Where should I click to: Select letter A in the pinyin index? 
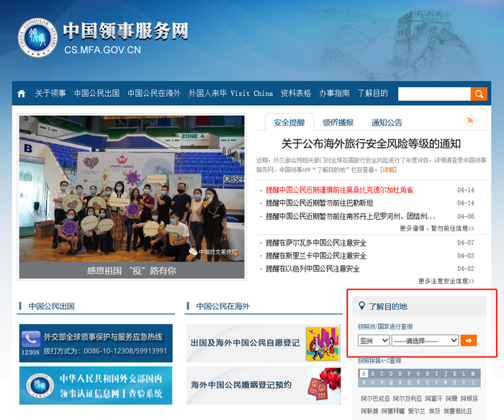[364, 374]
